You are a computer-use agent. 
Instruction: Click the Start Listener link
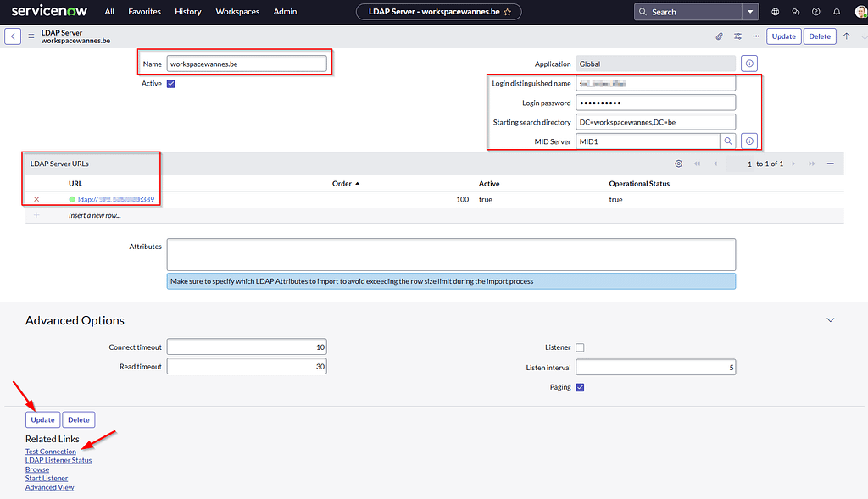click(x=47, y=478)
